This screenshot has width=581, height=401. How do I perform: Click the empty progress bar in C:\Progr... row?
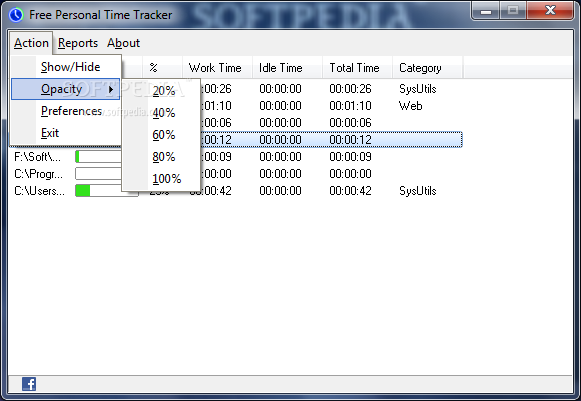pyautogui.click(x=99, y=173)
